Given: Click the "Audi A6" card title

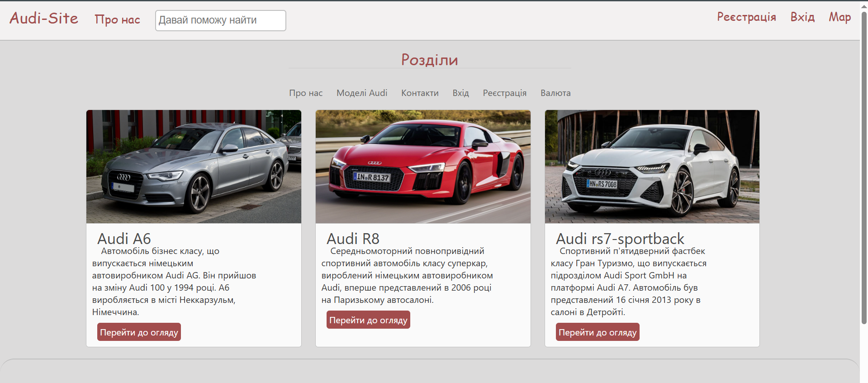Looking at the screenshot, I should pyautogui.click(x=124, y=239).
